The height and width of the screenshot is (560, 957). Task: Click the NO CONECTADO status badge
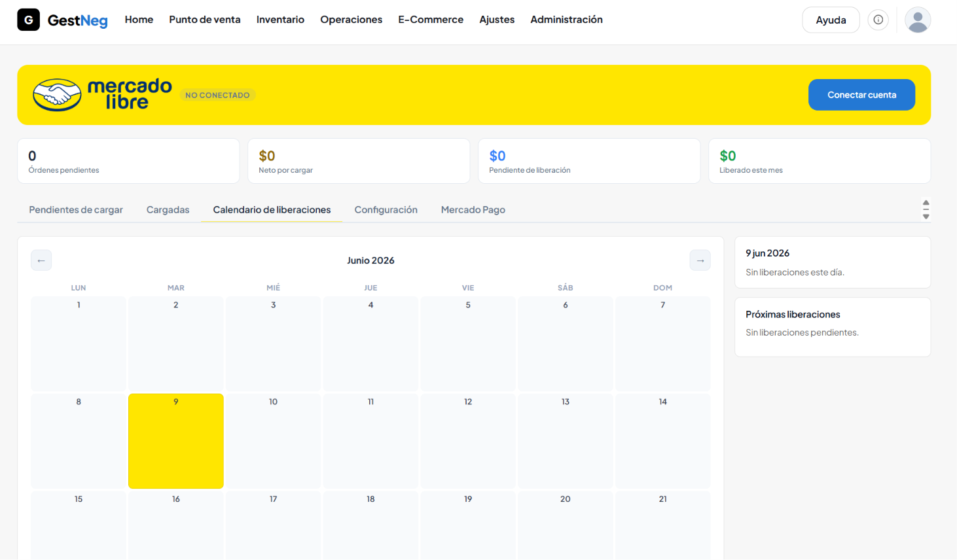point(217,95)
